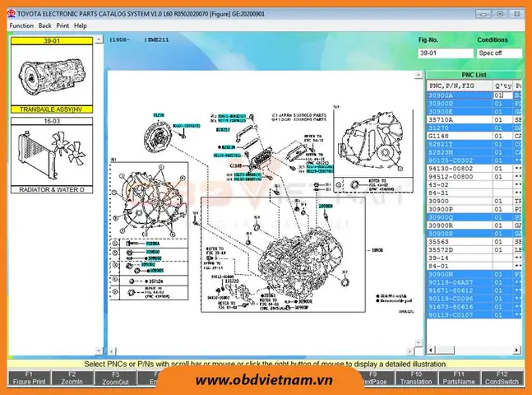Click the diagram vertical scroll-down arrow
The height and width of the screenshot is (395, 532).
pyautogui.click(x=419, y=342)
